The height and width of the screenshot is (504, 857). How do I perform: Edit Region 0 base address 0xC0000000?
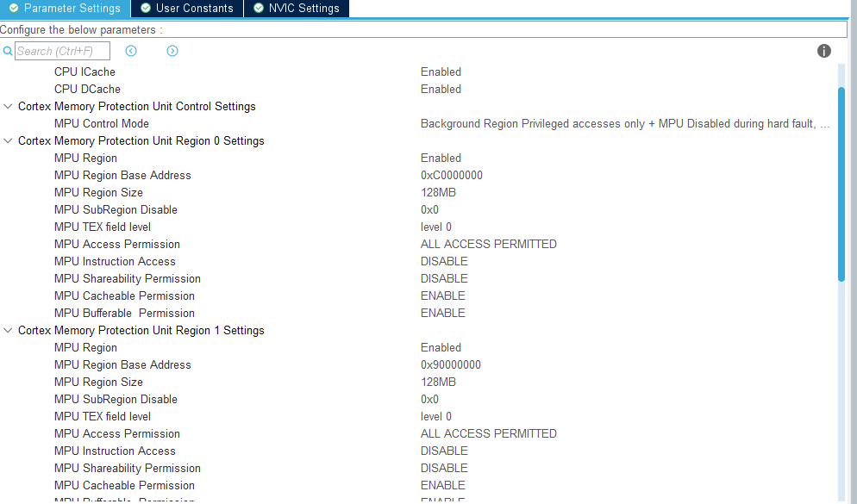pyautogui.click(x=451, y=176)
